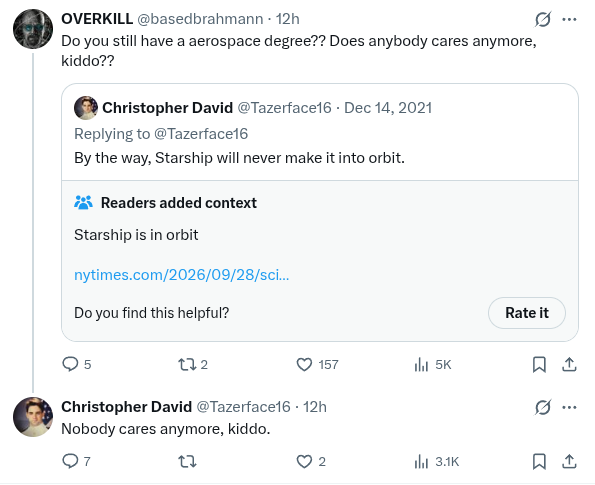Open Grok icon on OVERKILL's tweet

[543, 19]
